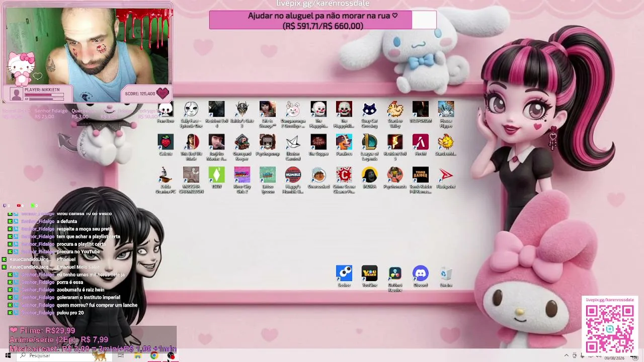Open the Psychonauts shortcut
The width and height of the screenshot is (644, 362).
395,178
